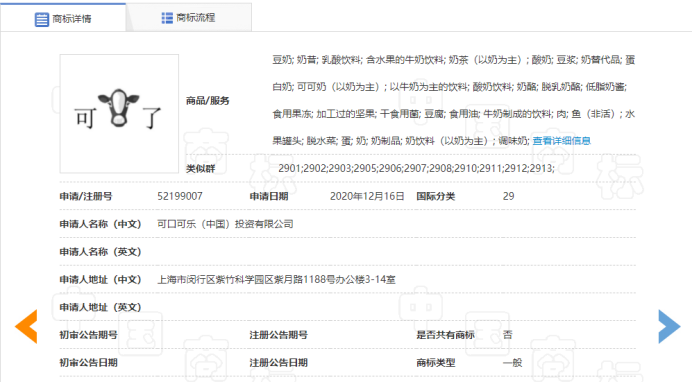Click the 可了 trademark image thumbnail
The height and width of the screenshot is (383, 692).
[119, 114]
